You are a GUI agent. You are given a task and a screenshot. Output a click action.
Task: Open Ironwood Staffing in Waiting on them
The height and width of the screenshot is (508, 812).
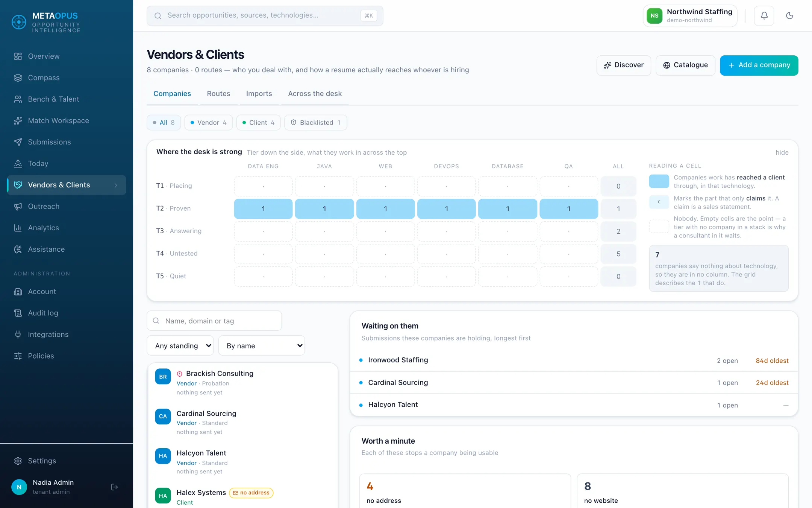coord(574,360)
